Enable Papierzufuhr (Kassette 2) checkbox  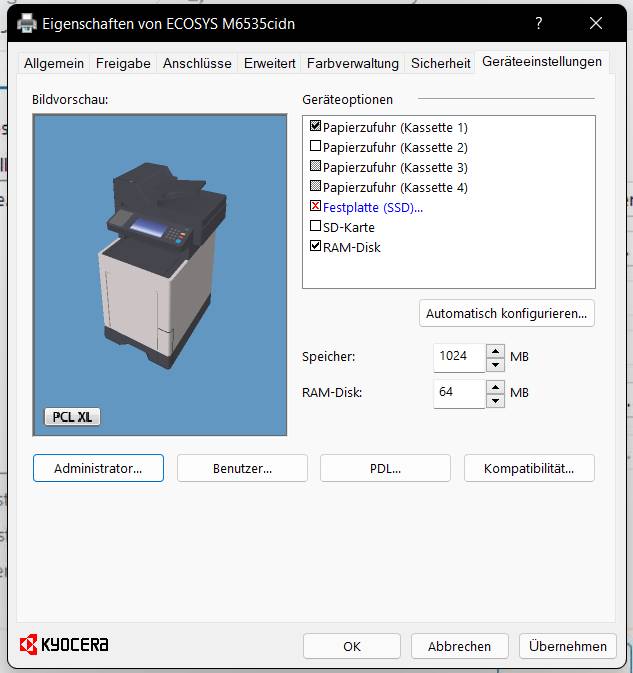coord(315,146)
